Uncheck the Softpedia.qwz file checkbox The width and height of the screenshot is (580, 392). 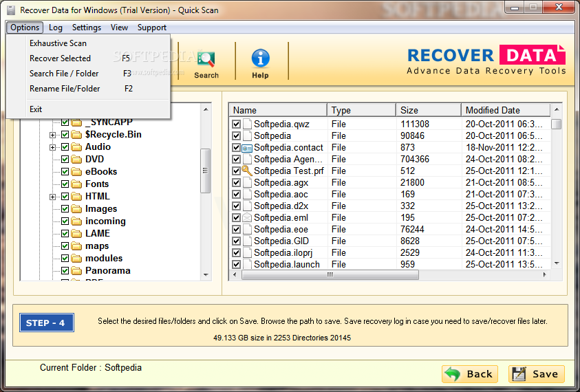point(236,124)
